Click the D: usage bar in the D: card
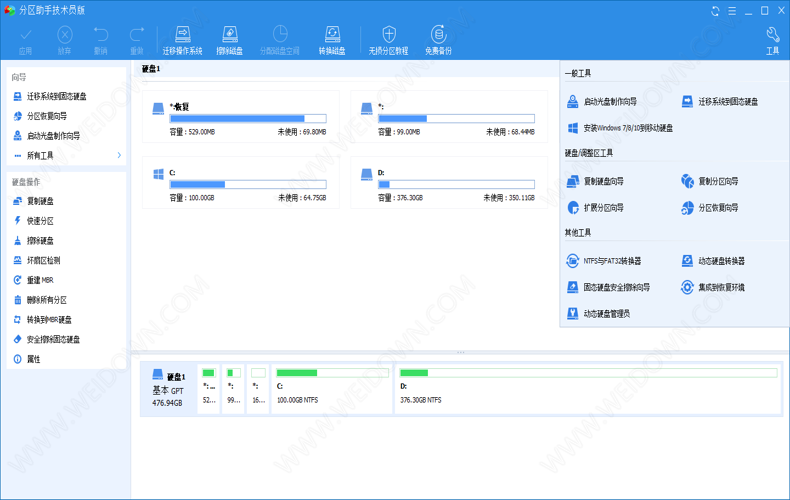The width and height of the screenshot is (790, 500). pos(456,184)
